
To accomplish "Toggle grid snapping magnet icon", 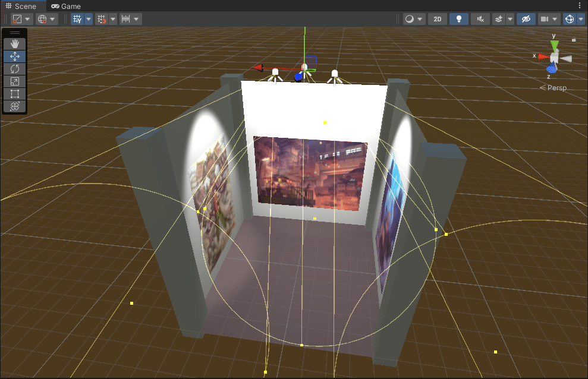I will pos(102,19).
